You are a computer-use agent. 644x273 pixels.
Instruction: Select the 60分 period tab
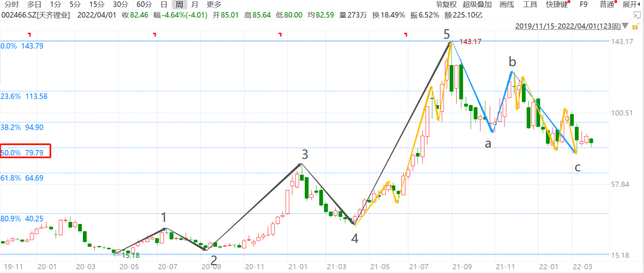[x=144, y=4]
